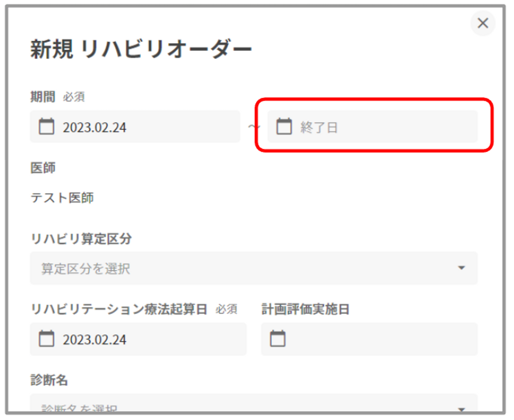Open calendar icon for period start date
Screen dimensions: 514x420
[47, 126]
